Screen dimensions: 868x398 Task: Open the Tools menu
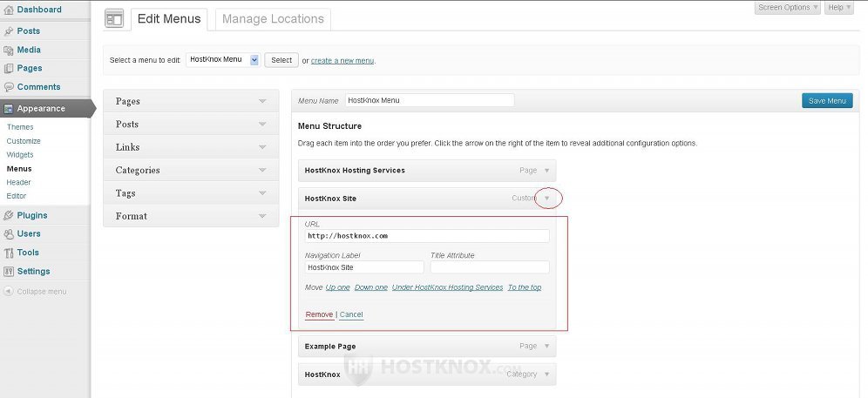tap(28, 253)
